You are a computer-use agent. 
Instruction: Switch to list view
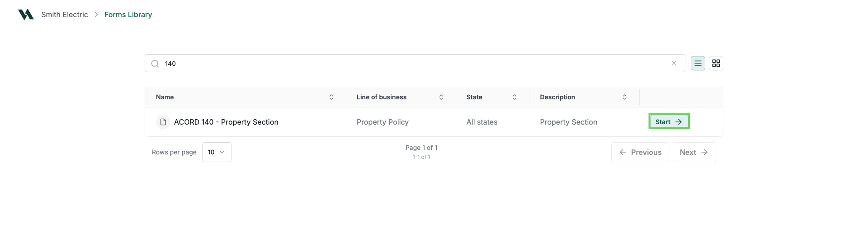coord(698,63)
